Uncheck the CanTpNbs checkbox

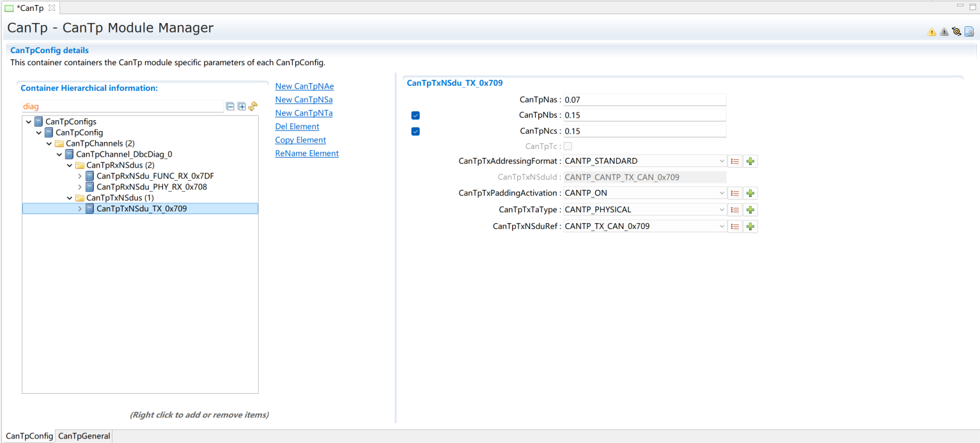(x=416, y=116)
